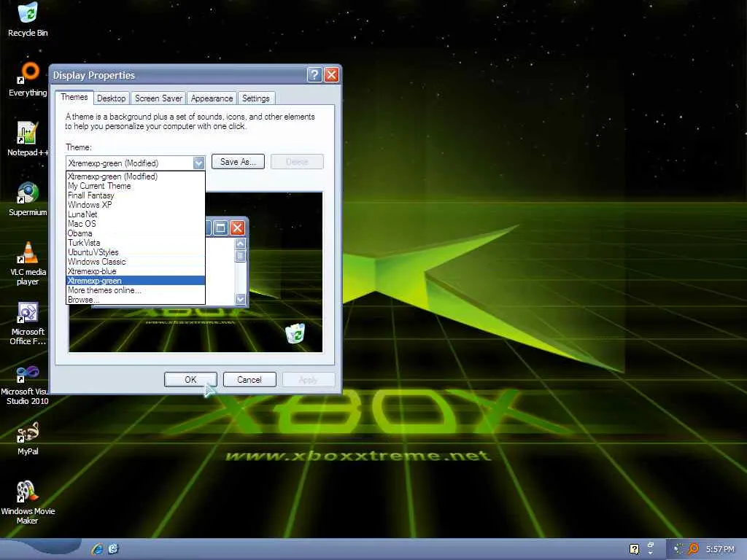The image size is (747, 560).
Task: Click the preview window scrollbar up arrow
Action: tap(241, 244)
